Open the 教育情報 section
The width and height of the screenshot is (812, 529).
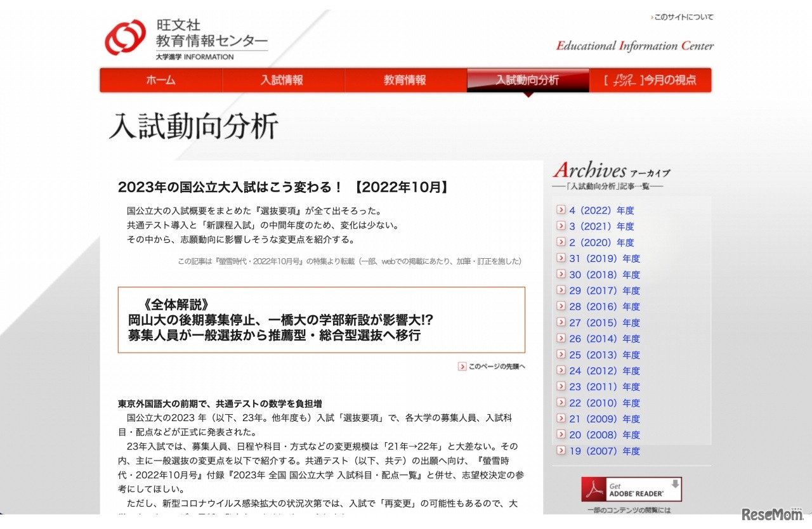pos(405,80)
